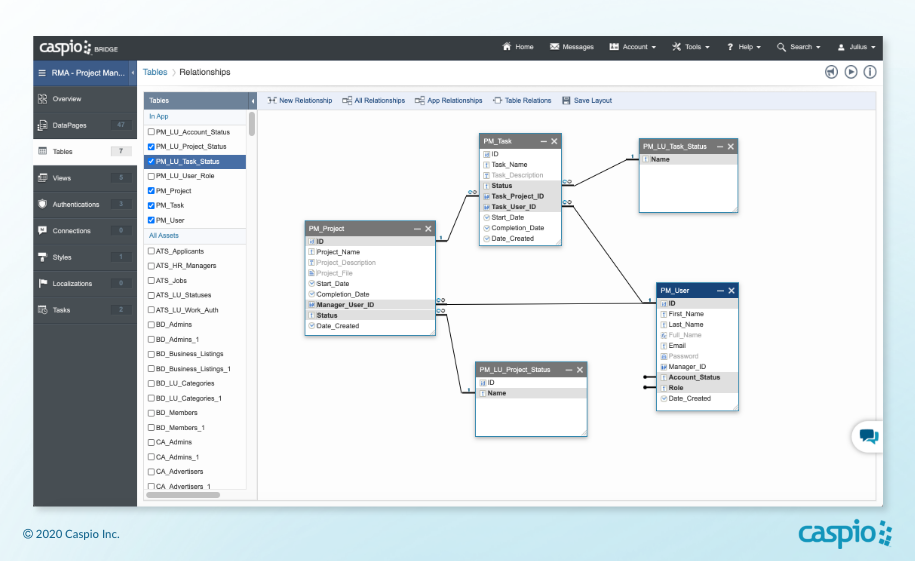Minimize the PM_Project table box
The height and width of the screenshot is (561, 915).
tap(417, 229)
